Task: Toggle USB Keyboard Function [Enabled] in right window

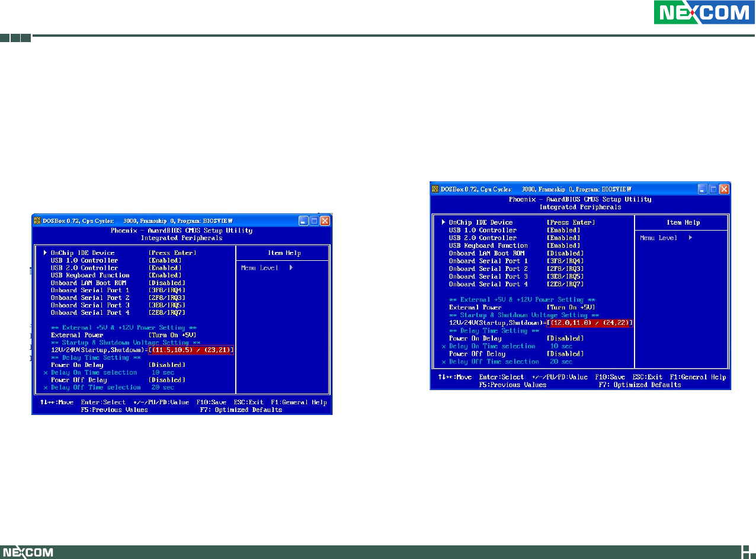Action: [x=563, y=245]
